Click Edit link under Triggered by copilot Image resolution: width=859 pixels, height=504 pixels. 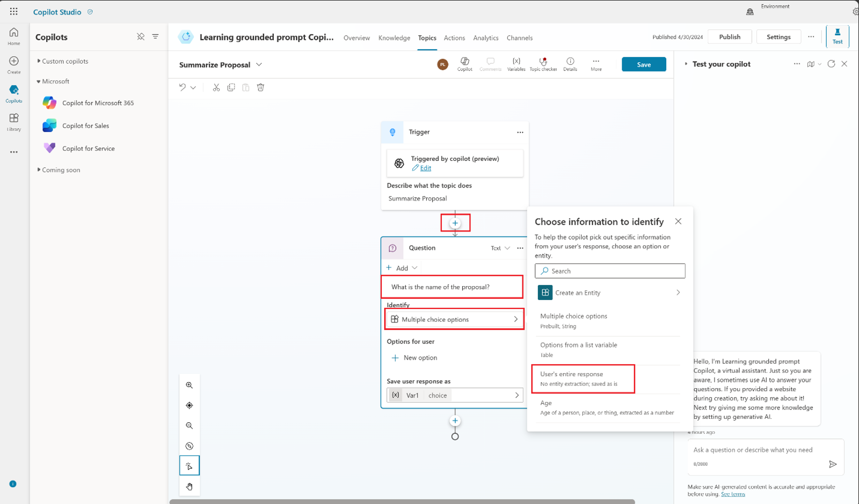(425, 168)
